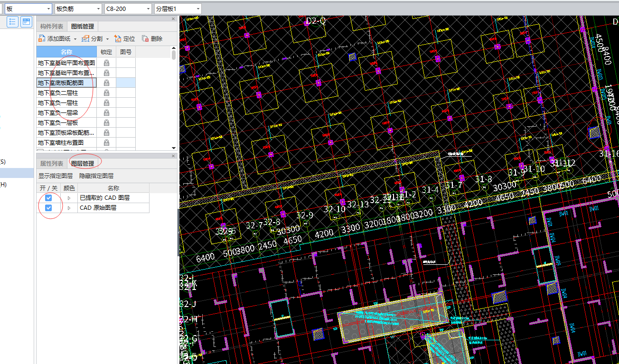Viewport: 619px width, 364px height.
Task: Select drawing 地下室底板配筋图
Action: point(66,83)
